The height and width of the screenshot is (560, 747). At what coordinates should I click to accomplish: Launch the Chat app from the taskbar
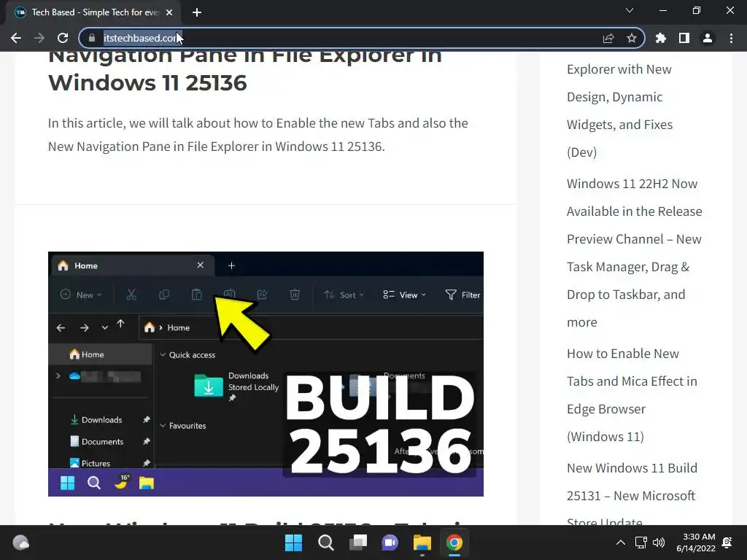pos(390,542)
